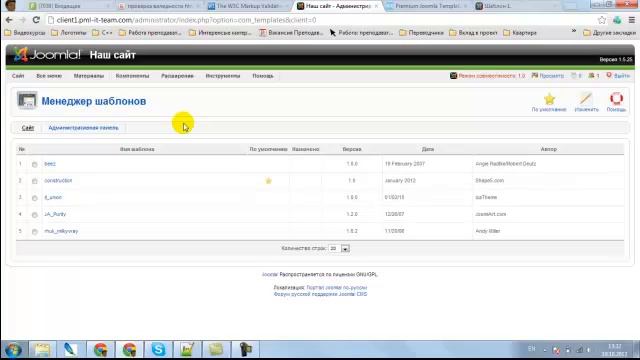Click the Режим совместимости 1.0 indicator
This screenshot has height=360, width=640.
tap(487, 76)
